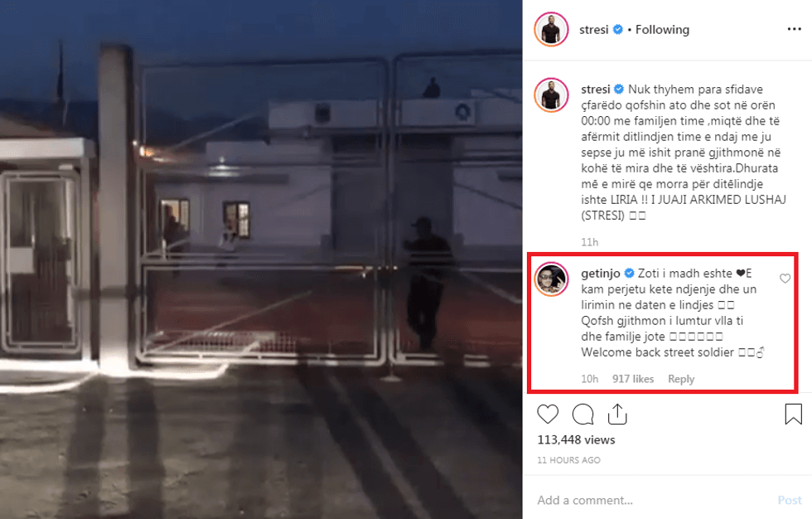Click the Post comment button

[790, 500]
